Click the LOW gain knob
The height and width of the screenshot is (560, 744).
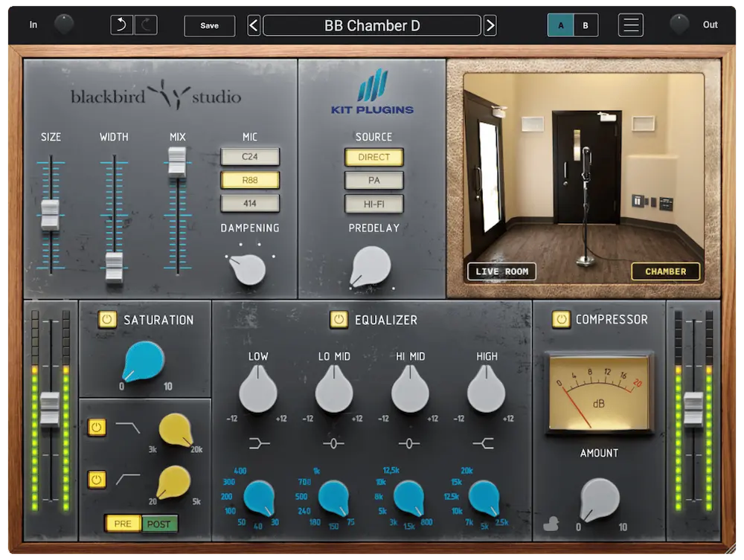(257, 390)
